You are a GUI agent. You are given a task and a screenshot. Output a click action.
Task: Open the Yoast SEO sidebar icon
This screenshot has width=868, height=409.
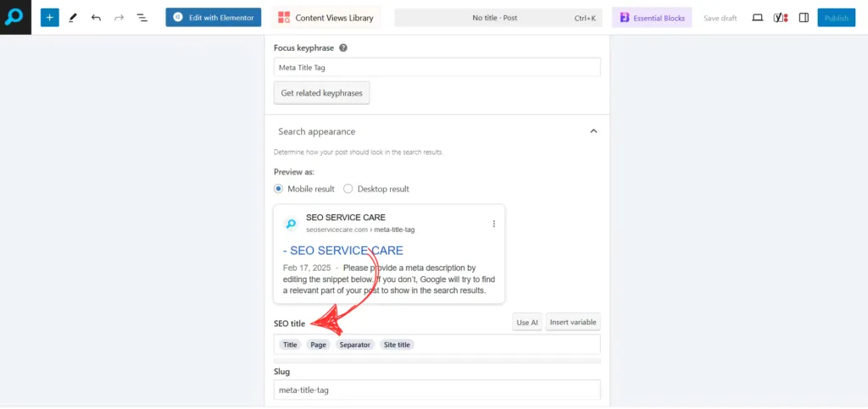781,18
